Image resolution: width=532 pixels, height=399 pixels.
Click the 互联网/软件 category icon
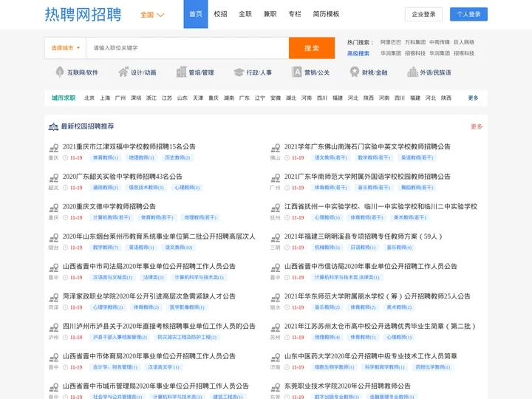pos(60,72)
